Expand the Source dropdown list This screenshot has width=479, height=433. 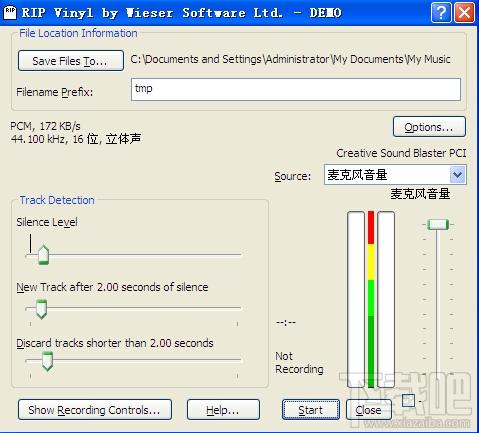pos(457,175)
